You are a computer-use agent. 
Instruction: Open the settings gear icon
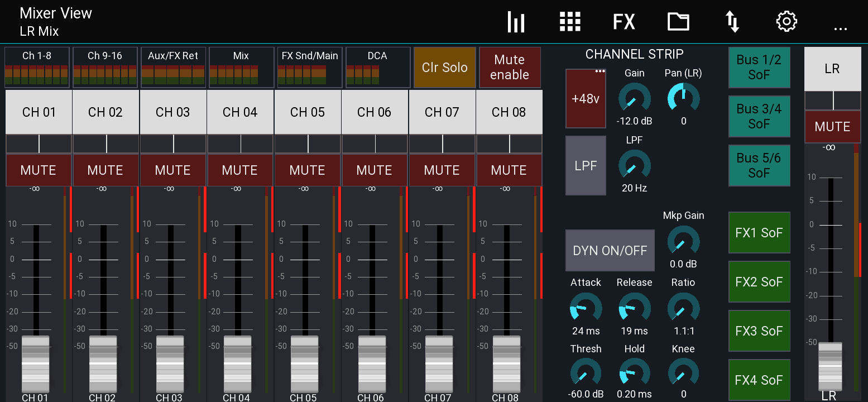coord(786,21)
